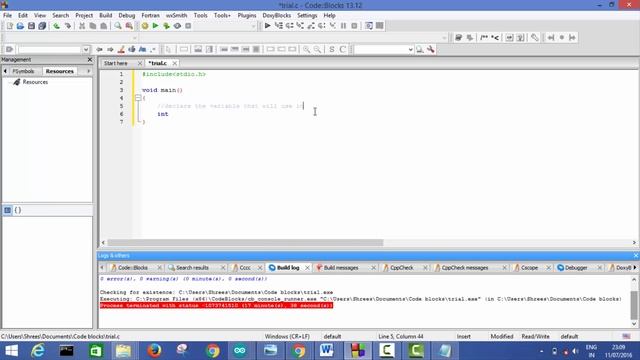Cut selection with the scissors icon
Image resolution: width=640 pixels, height=360 pixels.
click(82, 26)
